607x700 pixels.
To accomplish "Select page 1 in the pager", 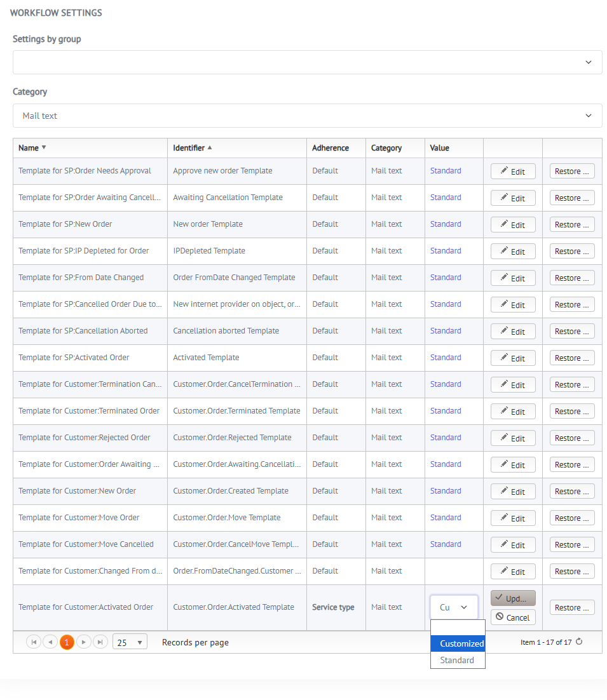I will [x=67, y=642].
